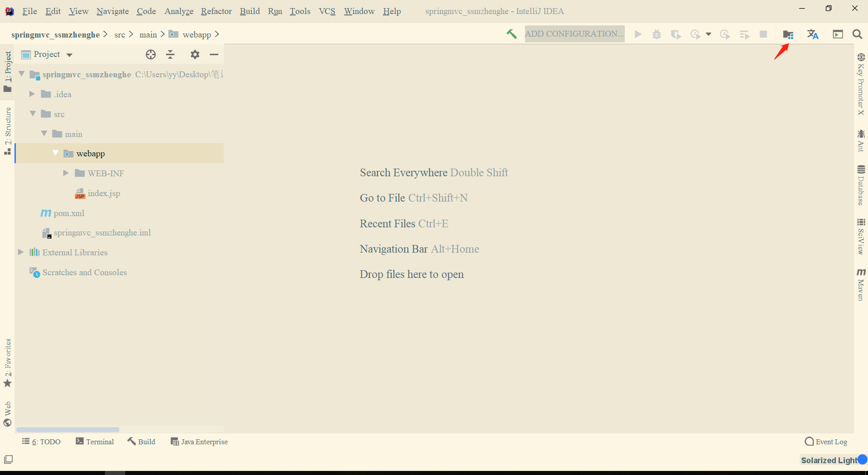Open the Favorites tool window tab

point(8,363)
